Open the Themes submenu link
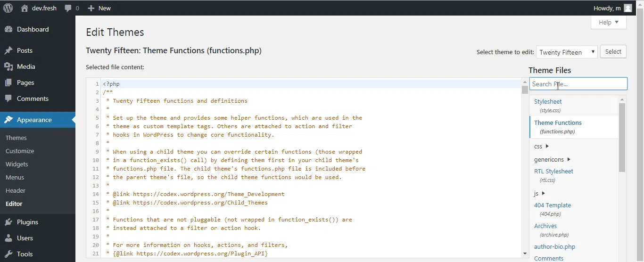 pyautogui.click(x=16, y=138)
